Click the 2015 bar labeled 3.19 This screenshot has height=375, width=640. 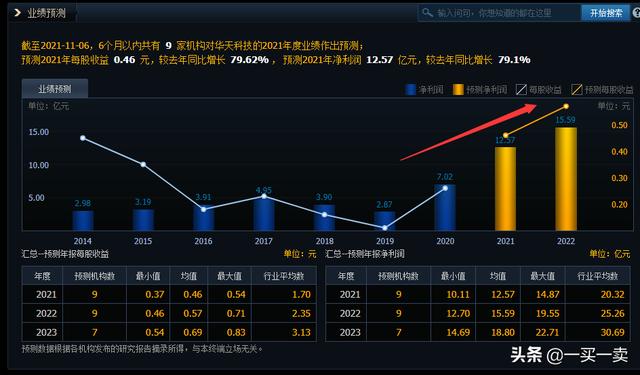(x=143, y=220)
